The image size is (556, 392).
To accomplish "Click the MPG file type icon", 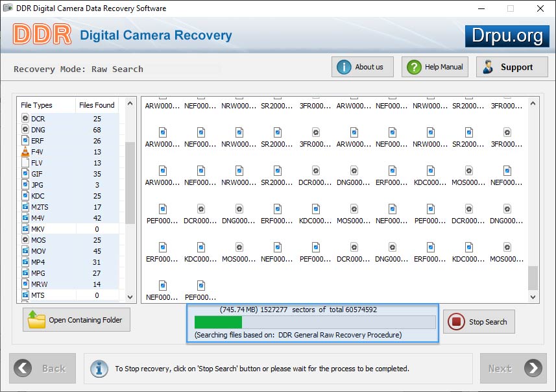I will 25,273.
